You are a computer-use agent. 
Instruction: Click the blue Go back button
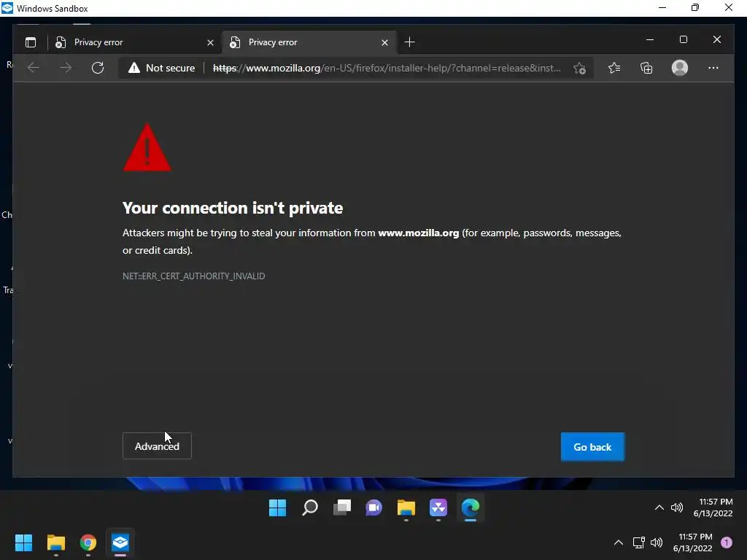(x=592, y=447)
